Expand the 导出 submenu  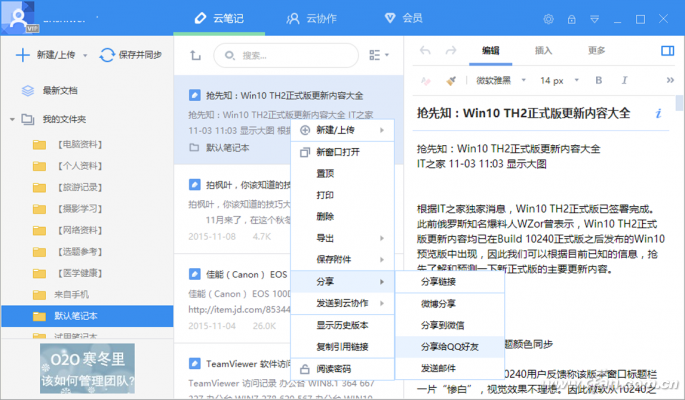tap(342, 238)
